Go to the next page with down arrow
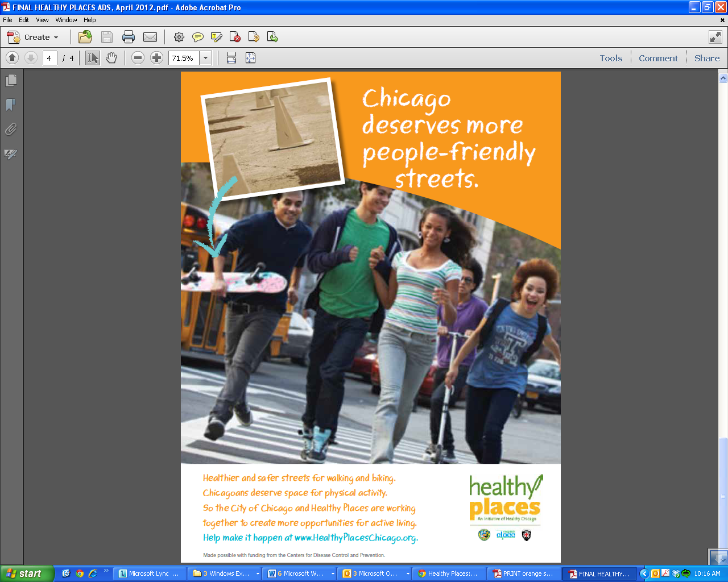 point(31,58)
